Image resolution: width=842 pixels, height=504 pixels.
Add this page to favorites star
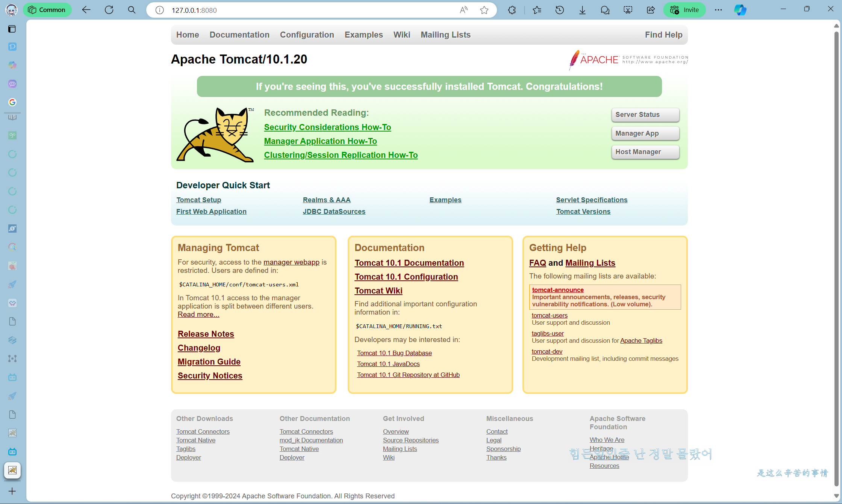click(484, 10)
